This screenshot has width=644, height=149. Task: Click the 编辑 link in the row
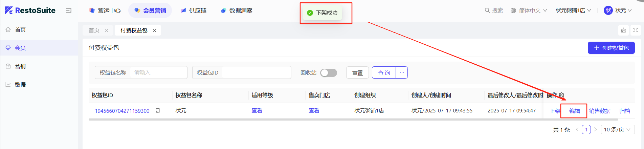click(574, 111)
